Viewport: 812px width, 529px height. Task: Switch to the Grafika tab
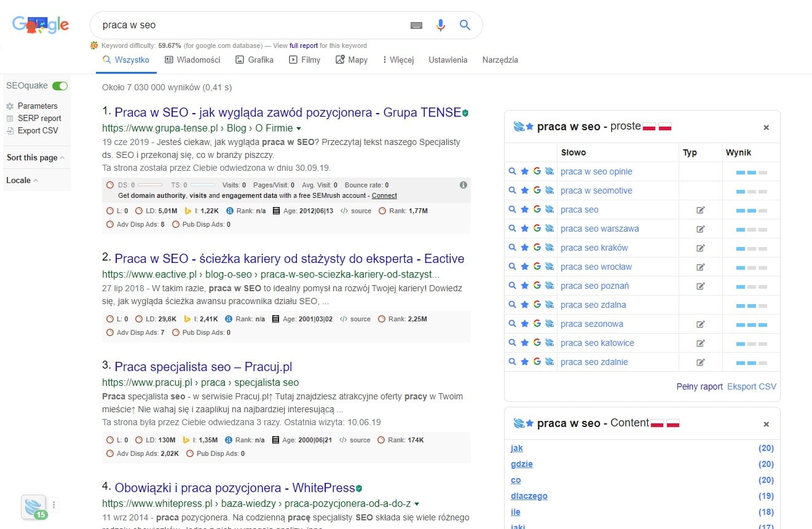[x=254, y=60]
